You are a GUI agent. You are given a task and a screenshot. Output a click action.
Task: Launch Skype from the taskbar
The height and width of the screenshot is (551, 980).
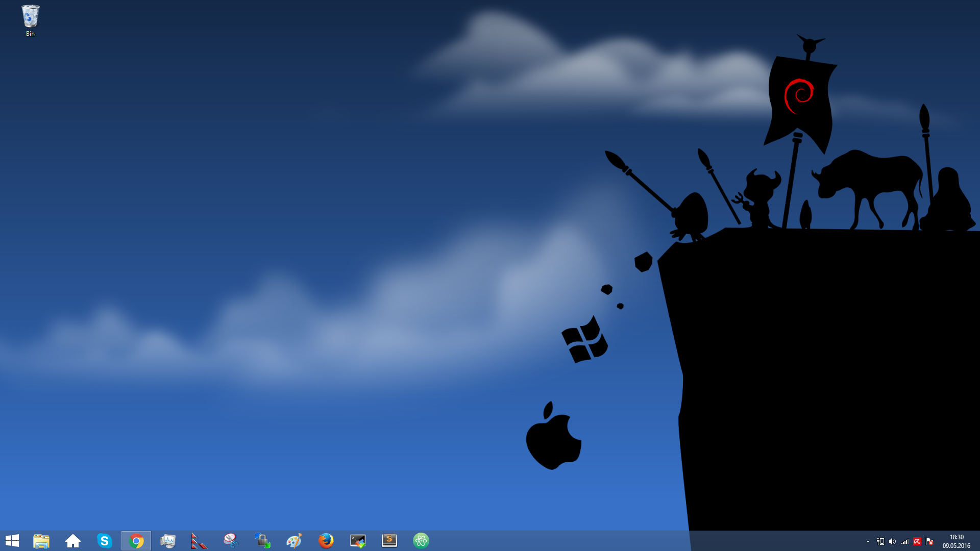pyautogui.click(x=105, y=541)
